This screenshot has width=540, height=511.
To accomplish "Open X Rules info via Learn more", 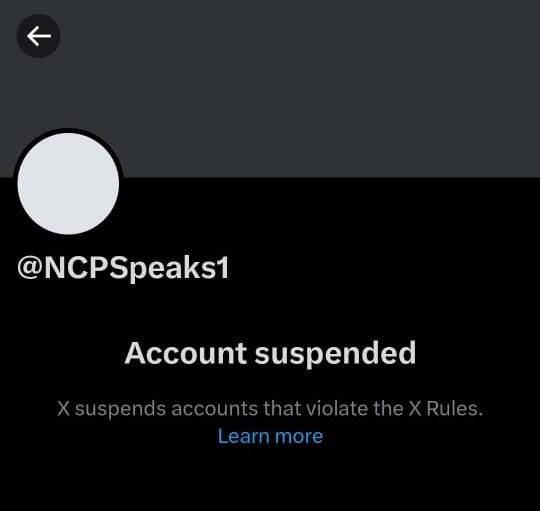I will click(x=270, y=436).
